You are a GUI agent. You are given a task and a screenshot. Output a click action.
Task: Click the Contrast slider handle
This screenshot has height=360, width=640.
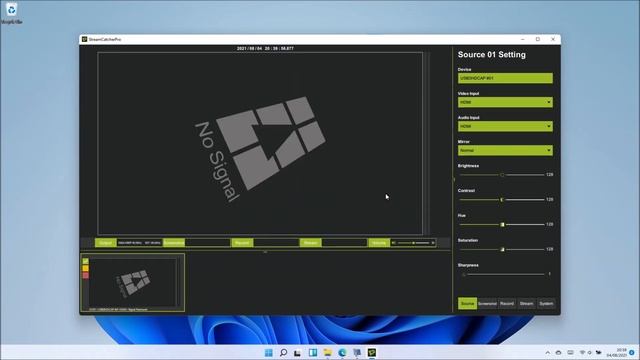pyautogui.click(x=502, y=200)
